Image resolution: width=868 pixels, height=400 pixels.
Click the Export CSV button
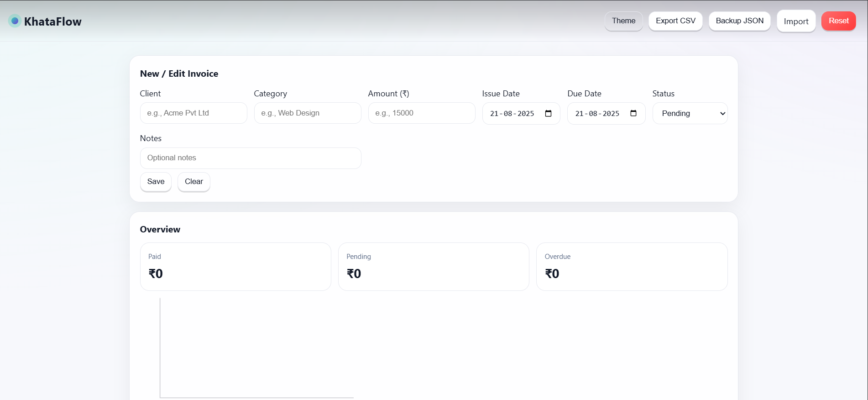tap(675, 21)
